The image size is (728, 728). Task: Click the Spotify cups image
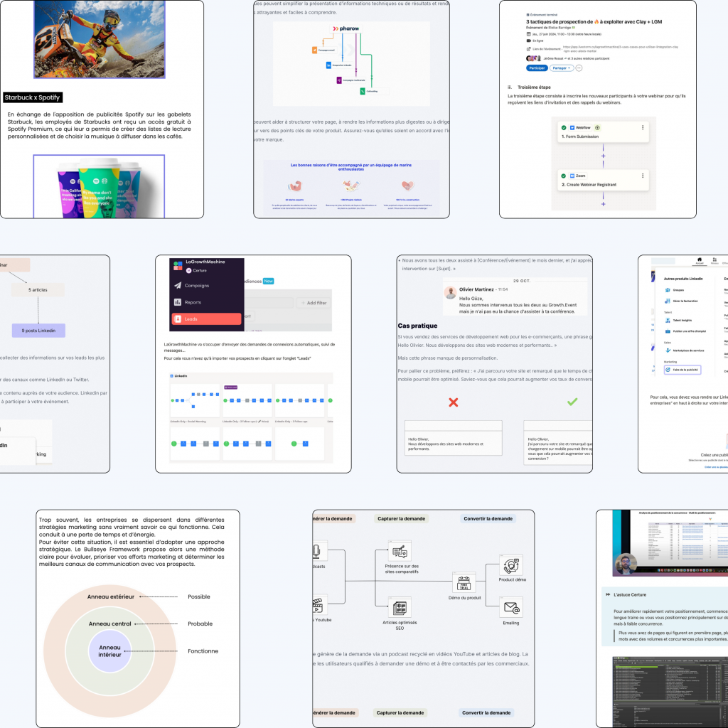(99, 186)
